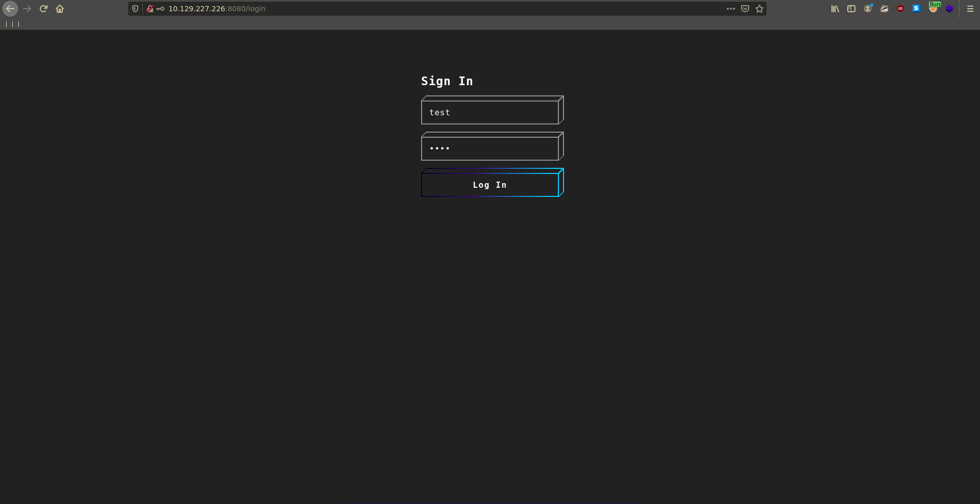Open uBlock Origin extension popup

tap(900, 9)
